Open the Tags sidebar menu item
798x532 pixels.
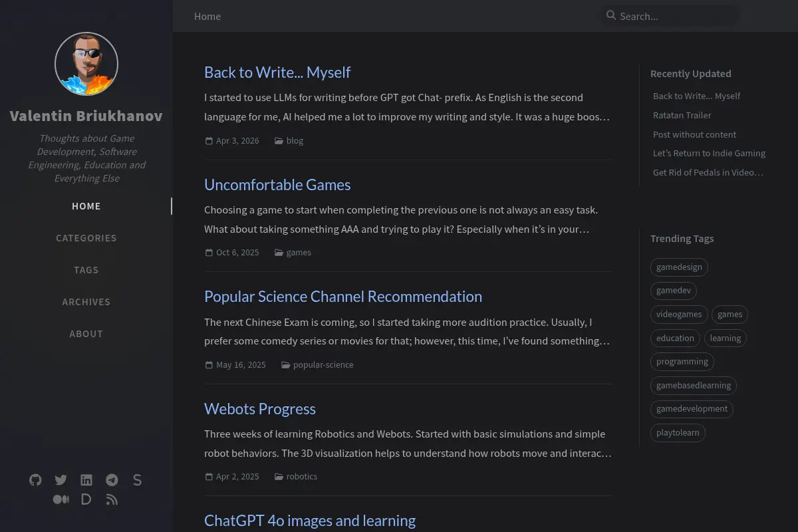86,270
